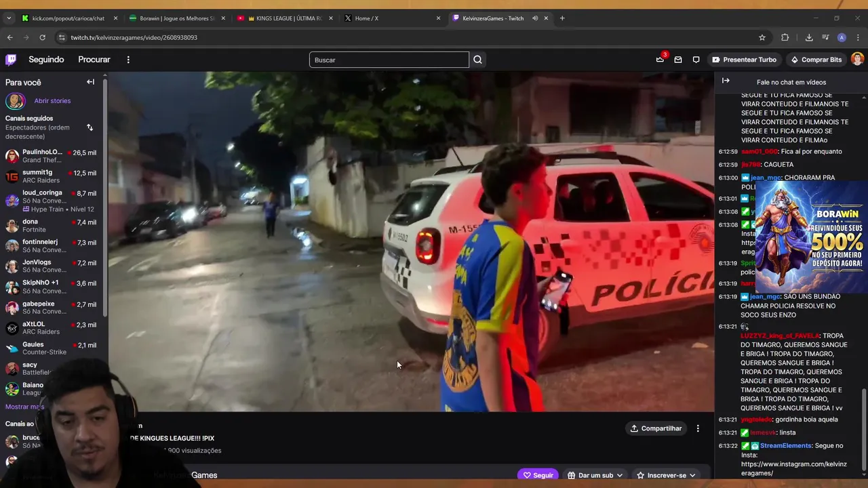Sort followed channels by viewers

(90, 127)
